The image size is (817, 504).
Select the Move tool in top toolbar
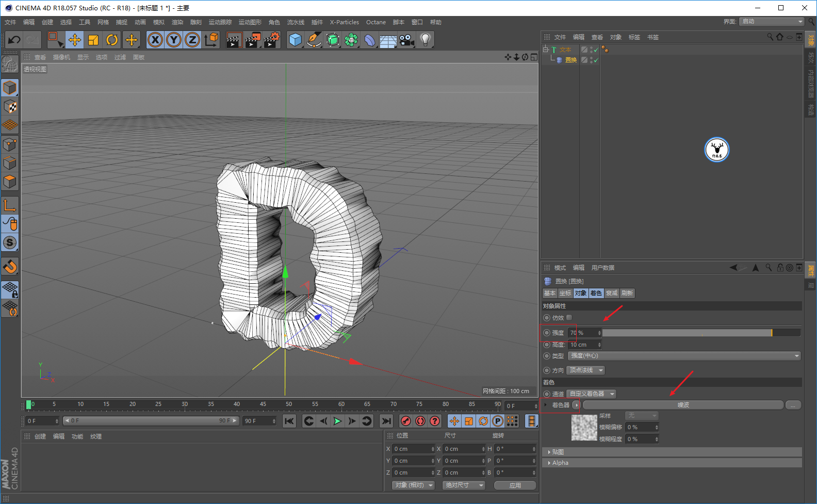(x=75, y=40)
